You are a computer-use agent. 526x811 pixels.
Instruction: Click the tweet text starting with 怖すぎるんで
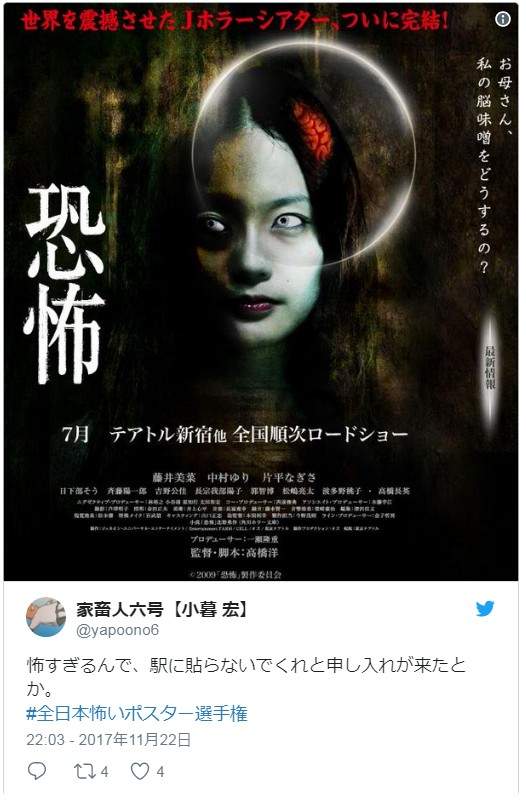pyautogui.click(x=246, y=677)
